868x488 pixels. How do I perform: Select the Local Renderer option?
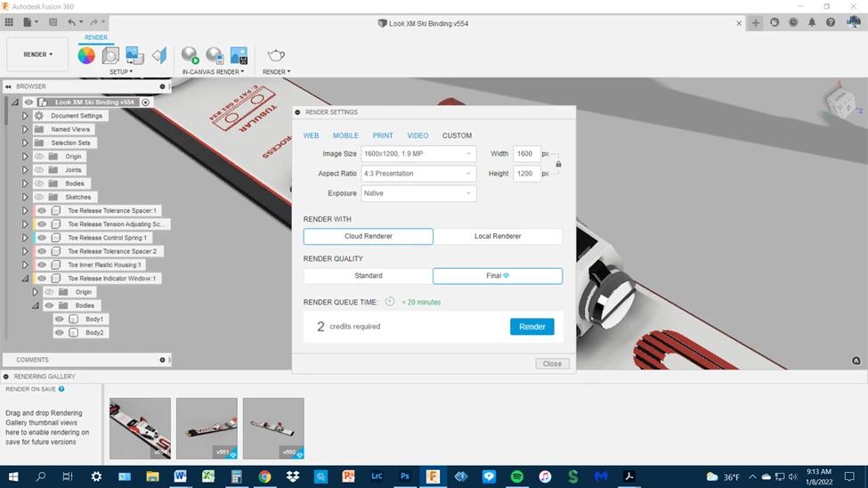pyautogui.click(x=498, y=236)
